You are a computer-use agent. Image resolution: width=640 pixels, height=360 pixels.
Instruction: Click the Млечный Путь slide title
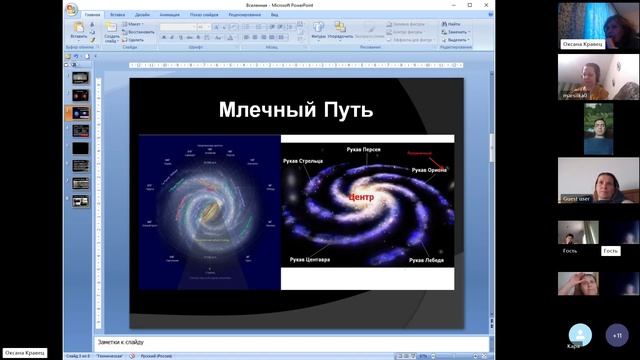click(296, 109)
